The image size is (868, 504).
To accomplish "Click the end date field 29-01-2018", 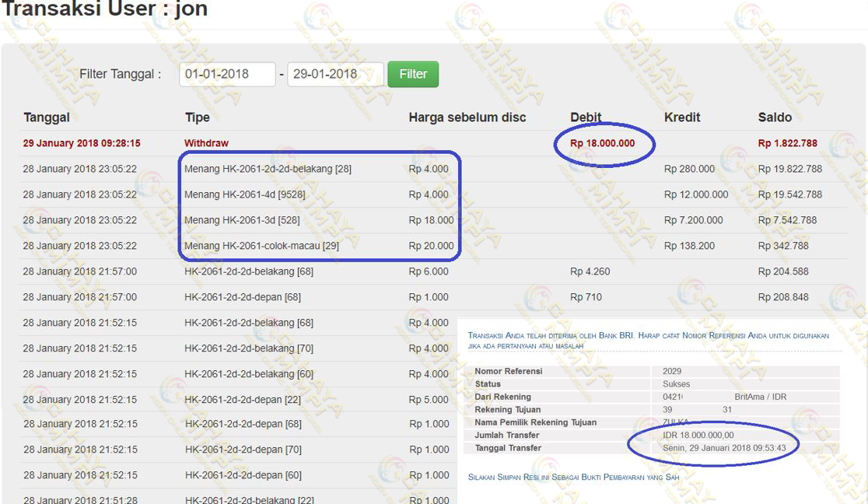I will (x=334, y=74).
